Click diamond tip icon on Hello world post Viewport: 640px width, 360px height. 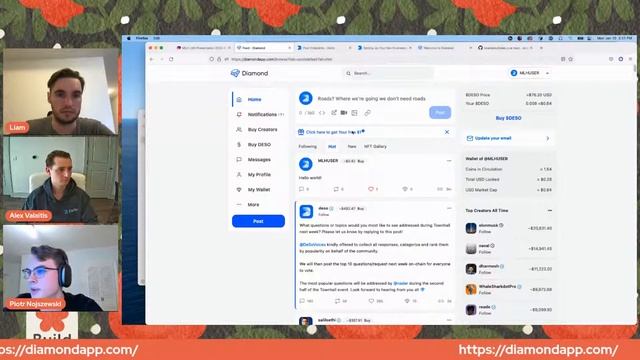[x=405, y=189]
